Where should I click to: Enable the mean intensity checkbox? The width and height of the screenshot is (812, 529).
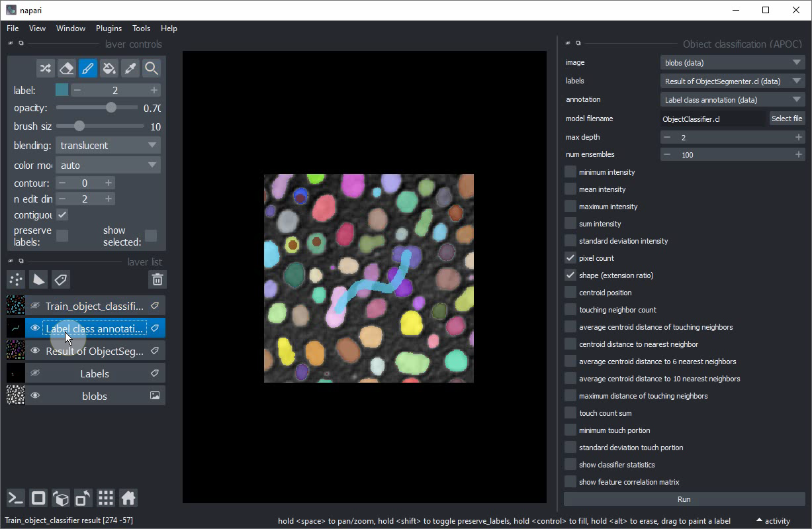point(570,189)
